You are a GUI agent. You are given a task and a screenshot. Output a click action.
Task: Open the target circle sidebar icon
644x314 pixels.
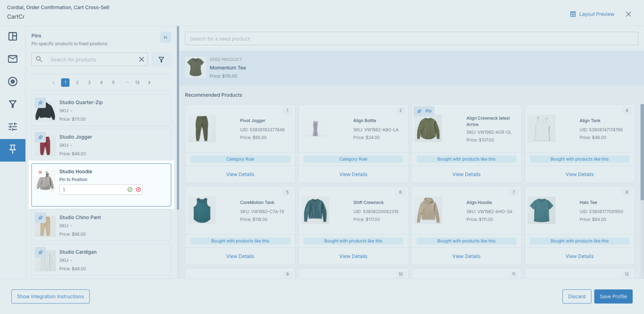[13, 81]
